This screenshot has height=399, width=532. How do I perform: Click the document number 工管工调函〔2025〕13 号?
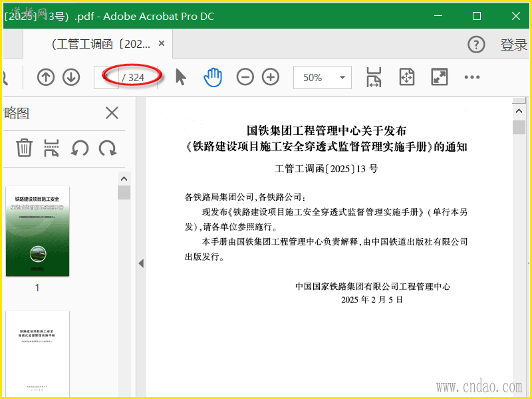[x=326, y=169]
